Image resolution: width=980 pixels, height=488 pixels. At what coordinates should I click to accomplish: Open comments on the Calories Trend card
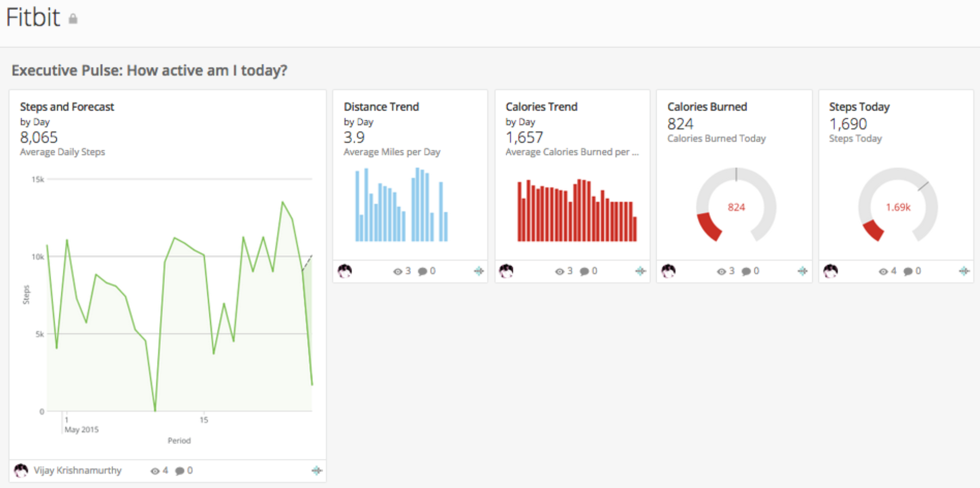[x=584, y=271]
